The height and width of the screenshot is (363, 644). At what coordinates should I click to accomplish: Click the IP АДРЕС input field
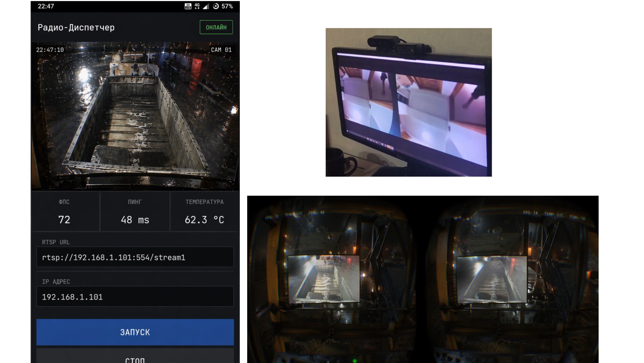coord(135,297)
